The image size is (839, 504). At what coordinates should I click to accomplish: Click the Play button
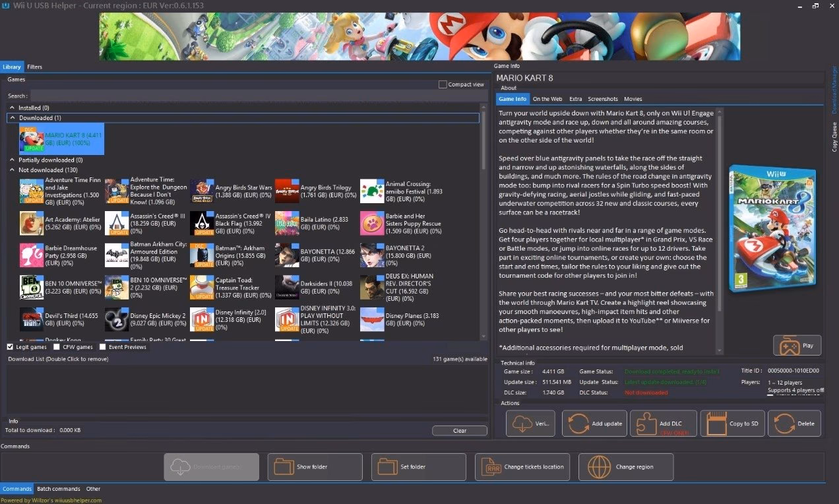click(x=797, y=345)
